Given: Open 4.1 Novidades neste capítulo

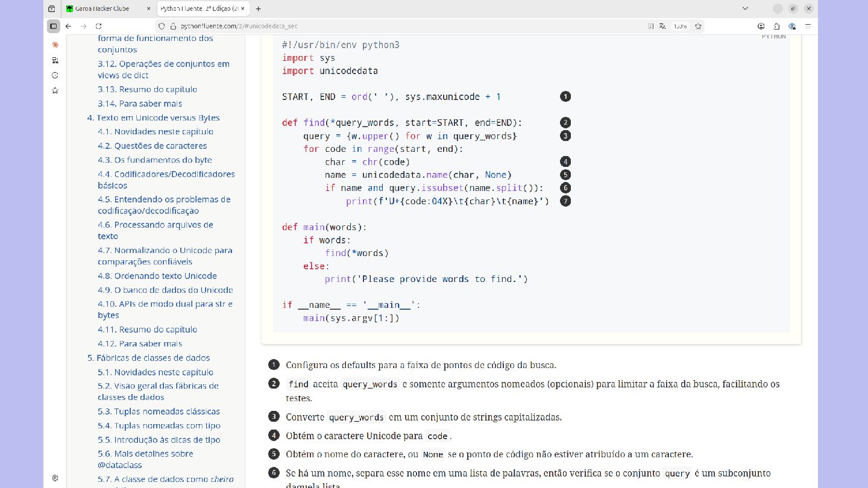Looking at the screenshot, I should pos(156,131).
